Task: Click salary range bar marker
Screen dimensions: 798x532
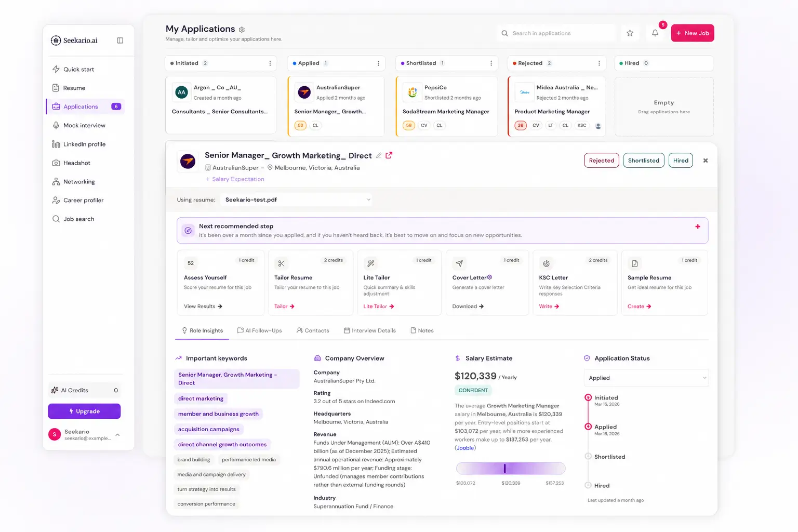Action: (x=504, y=469)
